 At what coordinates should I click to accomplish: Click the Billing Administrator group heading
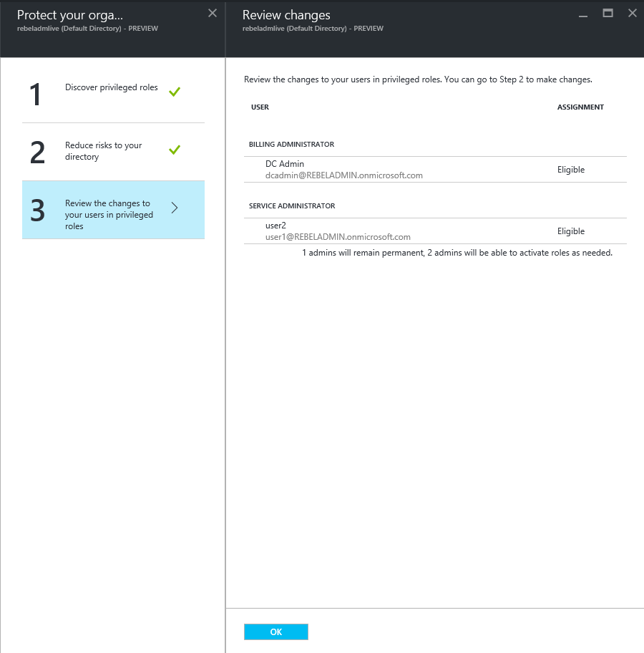(x=291, y=144)
